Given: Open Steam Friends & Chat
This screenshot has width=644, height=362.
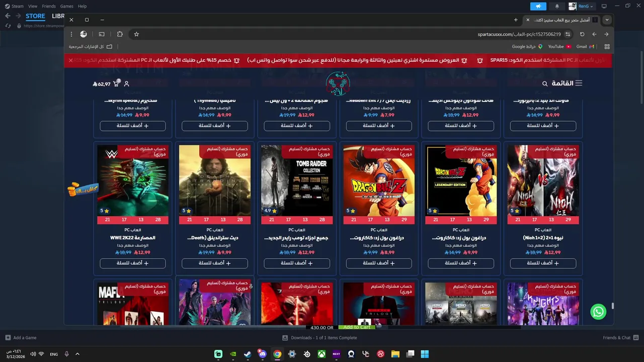Looking at the screenshot, I should [x=621, y=338].
